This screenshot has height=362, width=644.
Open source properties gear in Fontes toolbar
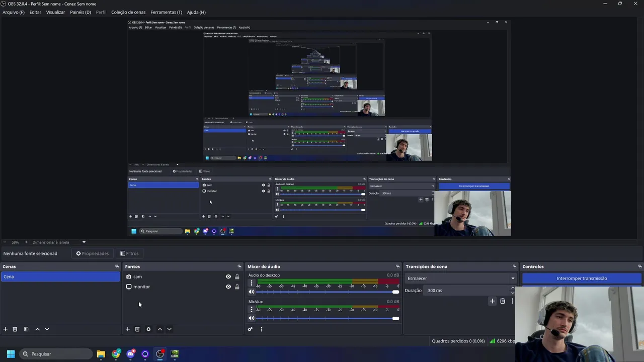pos(148,329)
